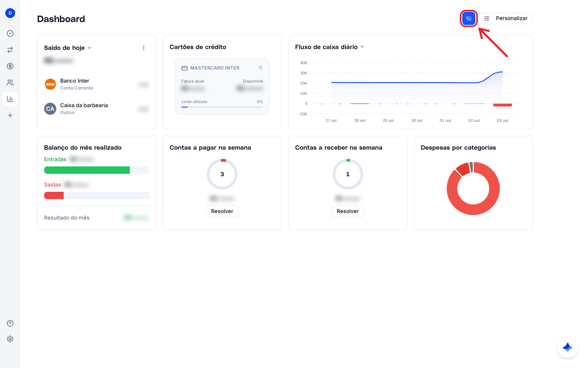
Task: Open the dollar-sign circle icon in sidebar
Action: [x=10, y=66]
